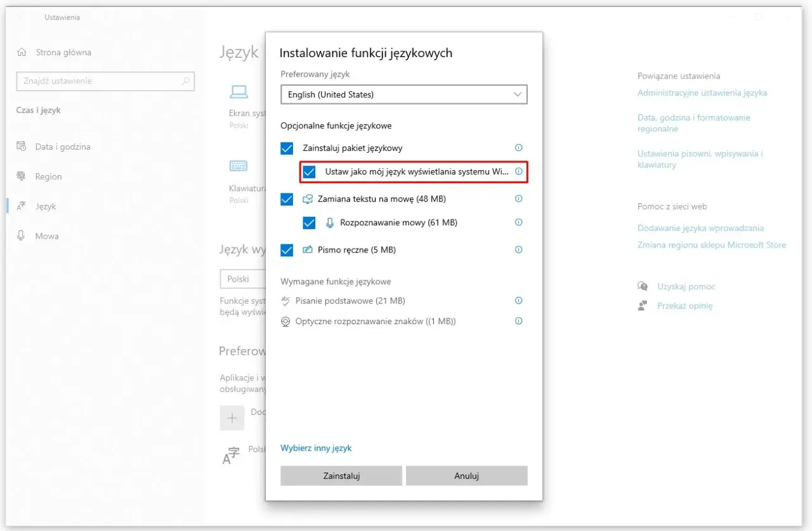The height and width of the screenshot is (531, 812).
Task: Click the laptop icon above Ekran systemu
Action: (239, 92)
